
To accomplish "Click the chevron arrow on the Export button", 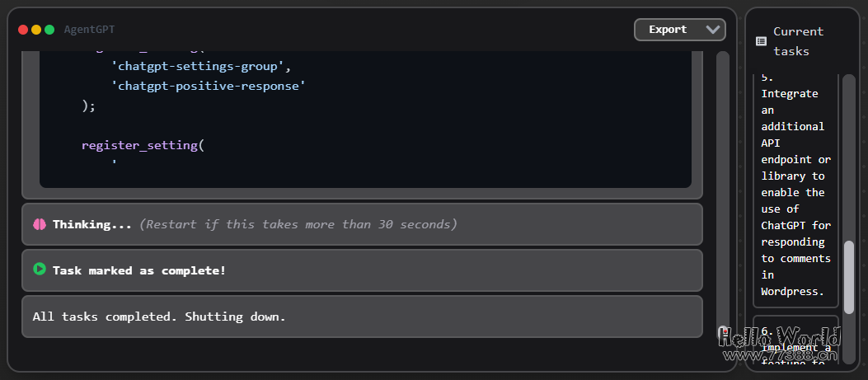I will [x=713, y=30].
